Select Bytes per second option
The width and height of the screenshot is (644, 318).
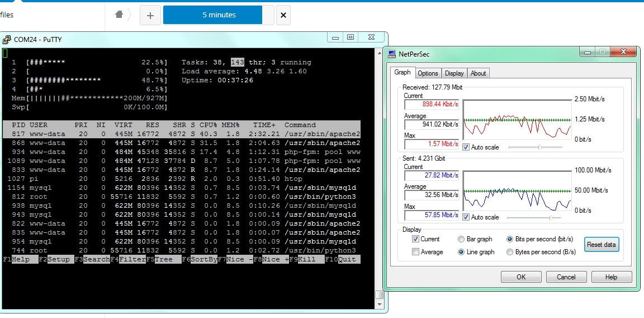(510, 252)
